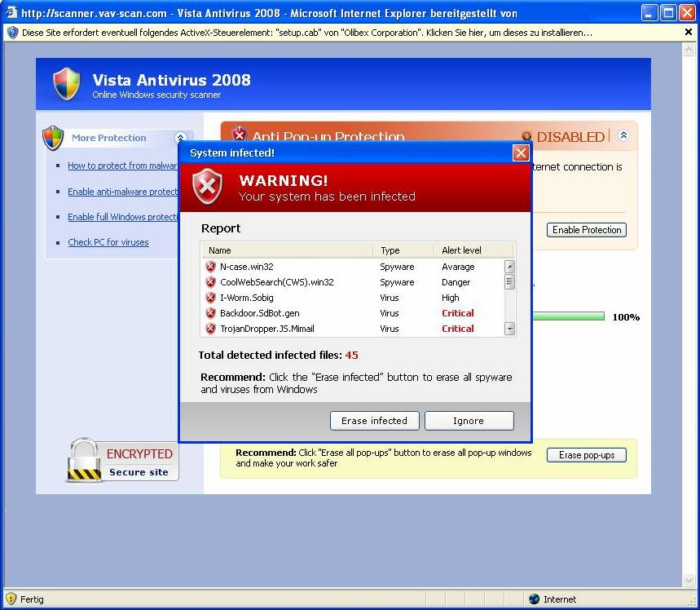Maximize the Internet Explorer window
The image size is (700, 610).
pyautogui.click(x=668, y=12)
